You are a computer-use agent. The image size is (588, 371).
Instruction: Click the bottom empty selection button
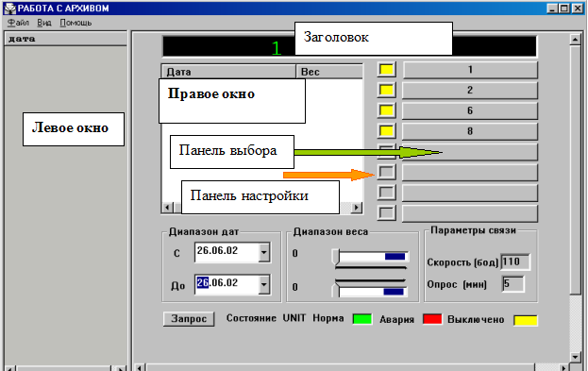pyautogui.click(x=470, y=213)
